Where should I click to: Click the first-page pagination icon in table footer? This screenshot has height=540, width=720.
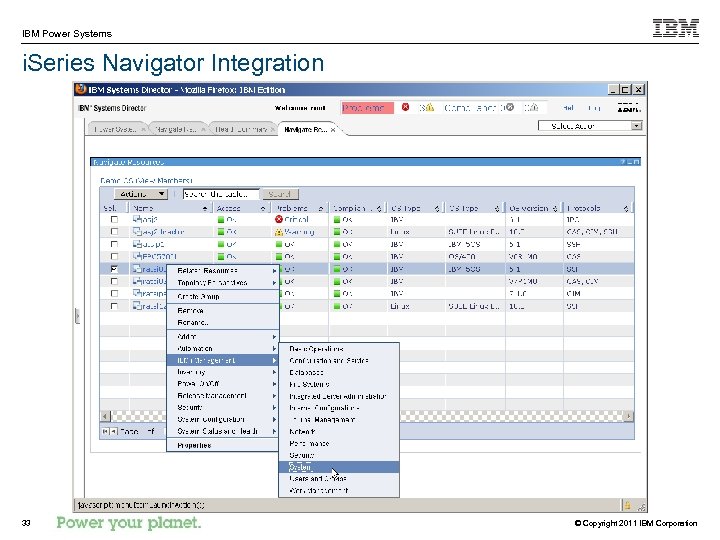point(105,432)
